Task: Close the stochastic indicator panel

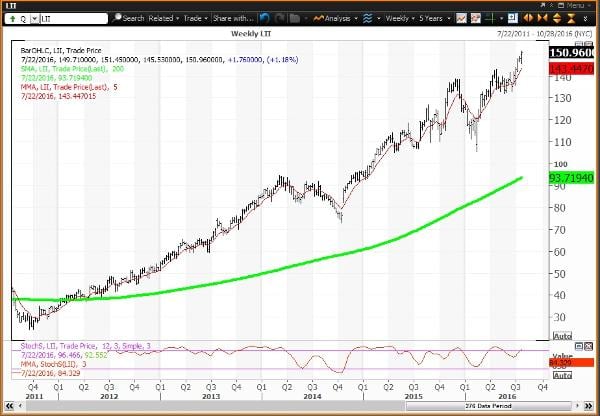Action: (x=588, y=347)
